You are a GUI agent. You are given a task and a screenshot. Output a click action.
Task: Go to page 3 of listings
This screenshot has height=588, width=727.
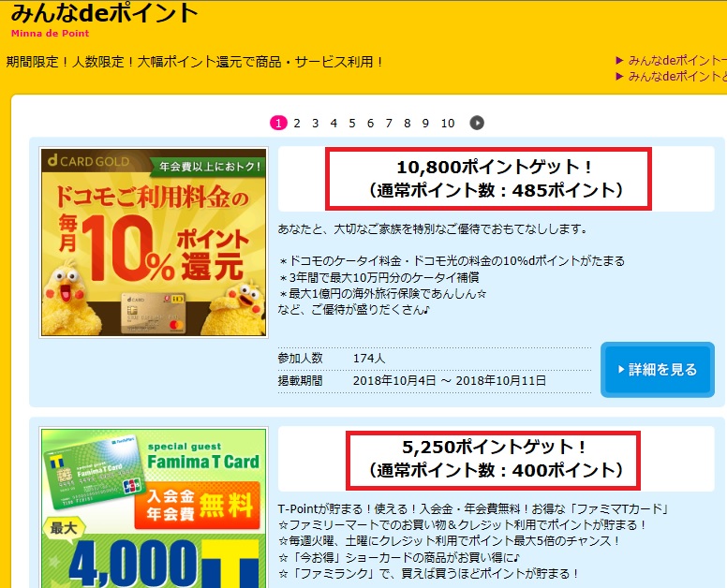tap(316, 124)
